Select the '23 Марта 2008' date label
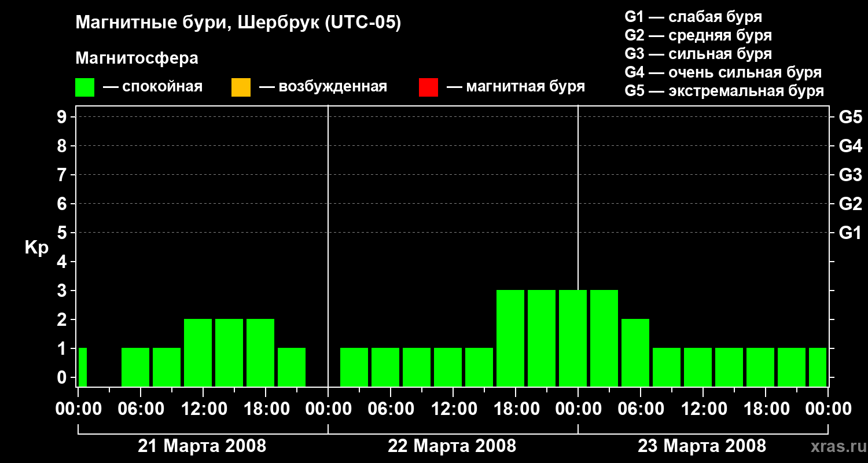The width and height of the screenshot is (868, 463). click(x=702, y=446)
